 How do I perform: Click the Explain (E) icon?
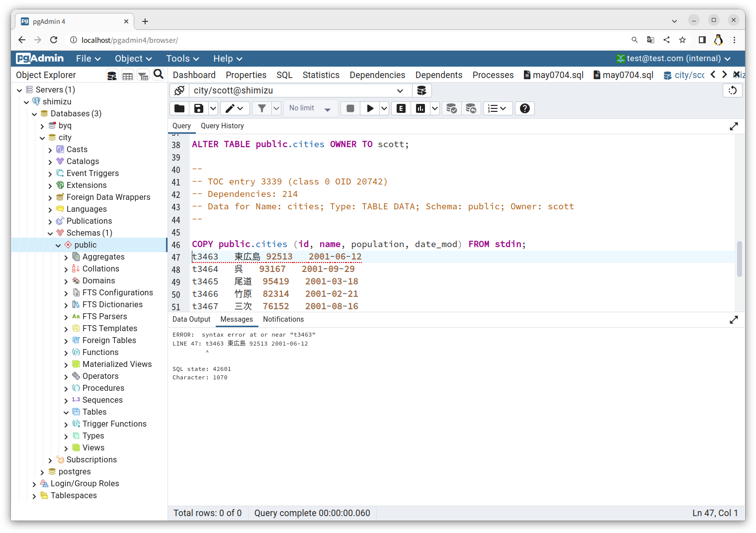point(401,108)
